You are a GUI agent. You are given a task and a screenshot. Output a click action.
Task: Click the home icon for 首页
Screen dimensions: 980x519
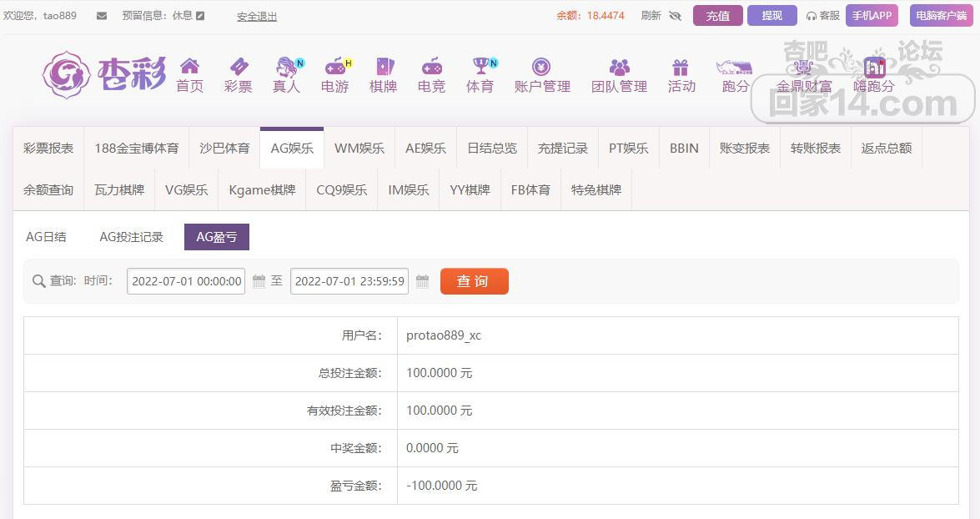pyautogui.click(x=189, y=66)
